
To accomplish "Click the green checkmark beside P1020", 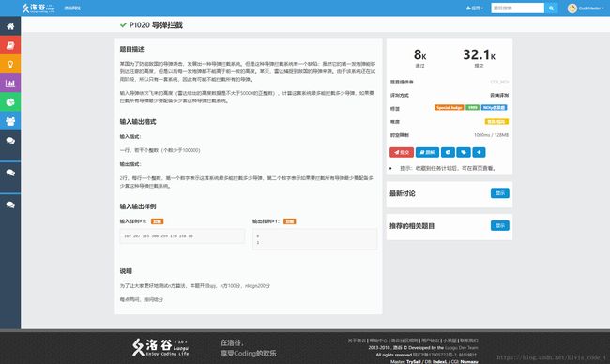I will click(123, 25).
